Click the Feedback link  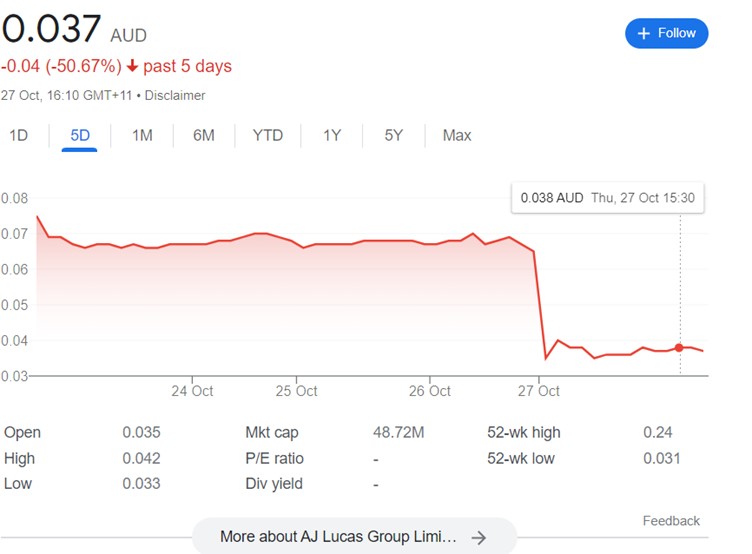(671, 520)
